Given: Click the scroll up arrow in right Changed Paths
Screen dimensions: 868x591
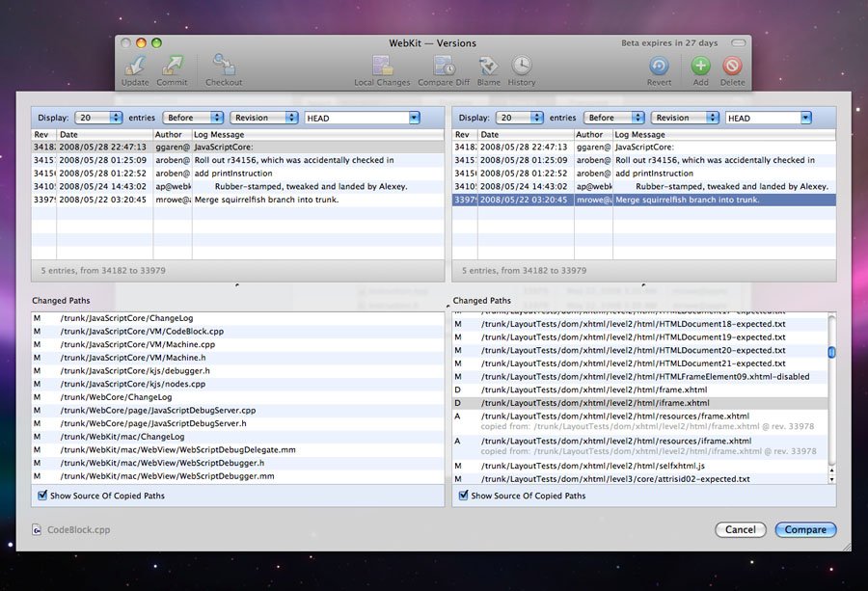Looking at the screenshot, I should click(x=831, y=470).
